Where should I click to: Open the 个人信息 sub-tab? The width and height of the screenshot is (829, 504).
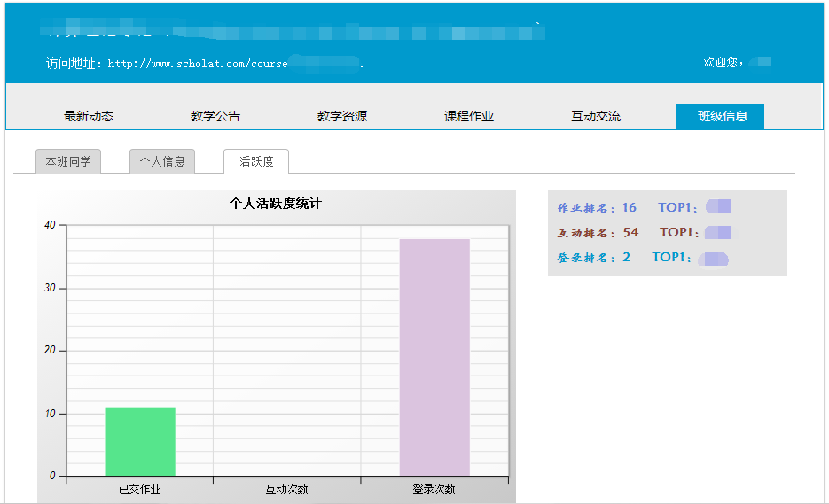point(162,161)
